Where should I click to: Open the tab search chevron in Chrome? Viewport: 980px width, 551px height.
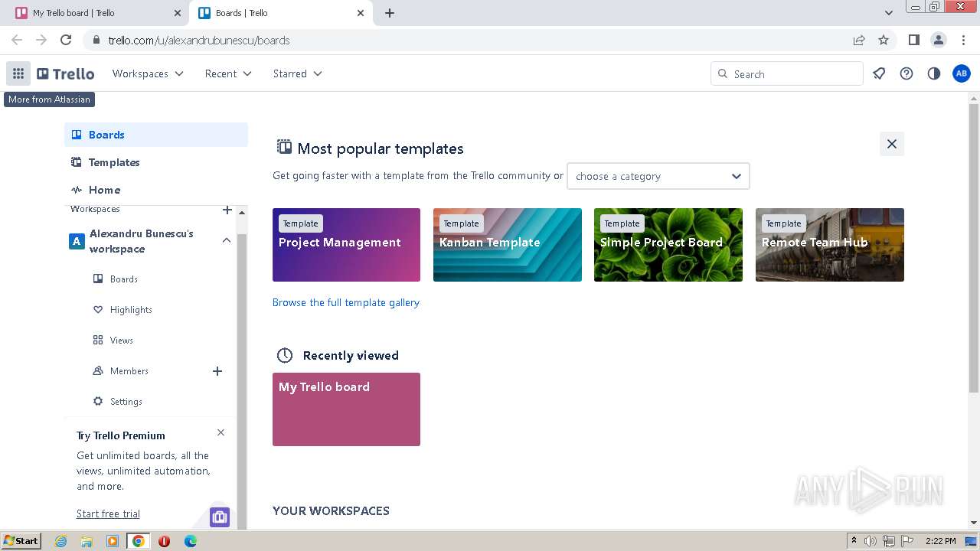pos(889,13)
